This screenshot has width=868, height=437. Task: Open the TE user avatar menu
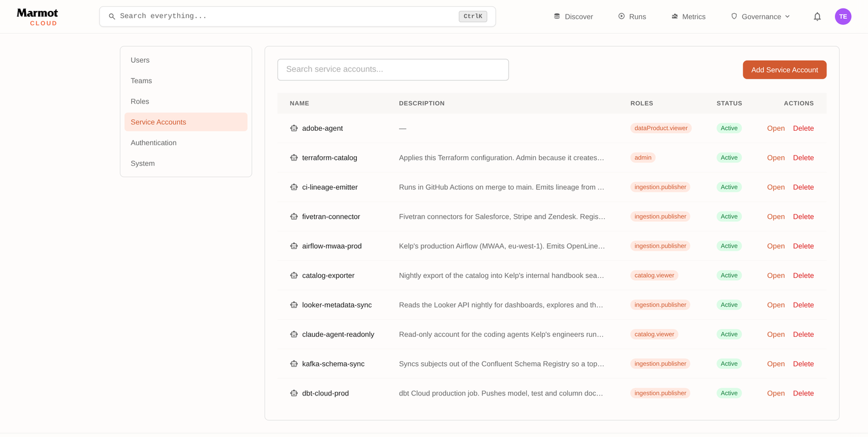click(x=843, y=17)
